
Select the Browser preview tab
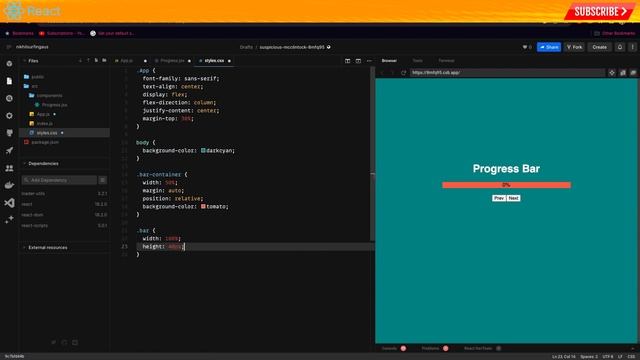point(389,60)
